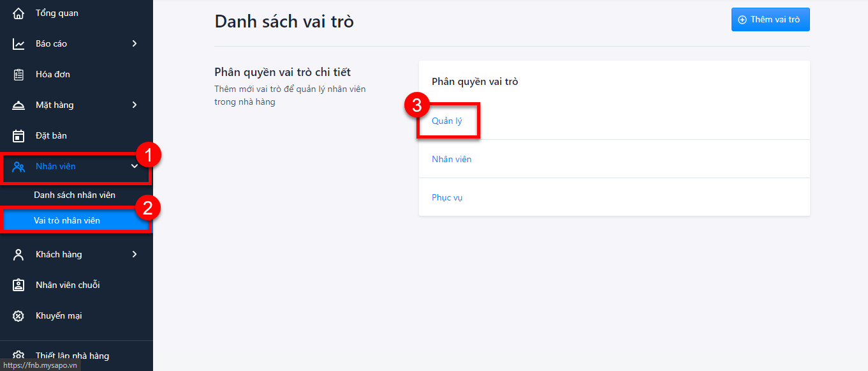Go to Đặt bàn in the sidebar
The height and width of the screenshot is (371, 868).
77,135
